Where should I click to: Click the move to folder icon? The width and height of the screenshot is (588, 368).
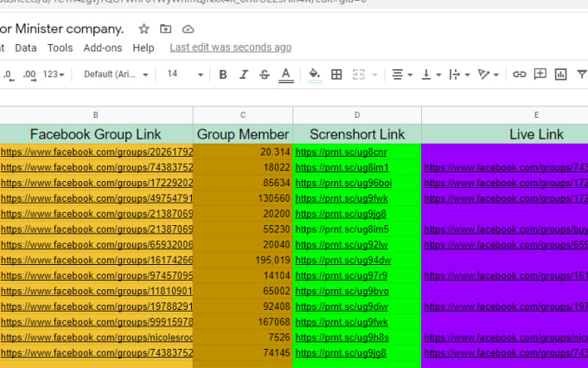165,29
